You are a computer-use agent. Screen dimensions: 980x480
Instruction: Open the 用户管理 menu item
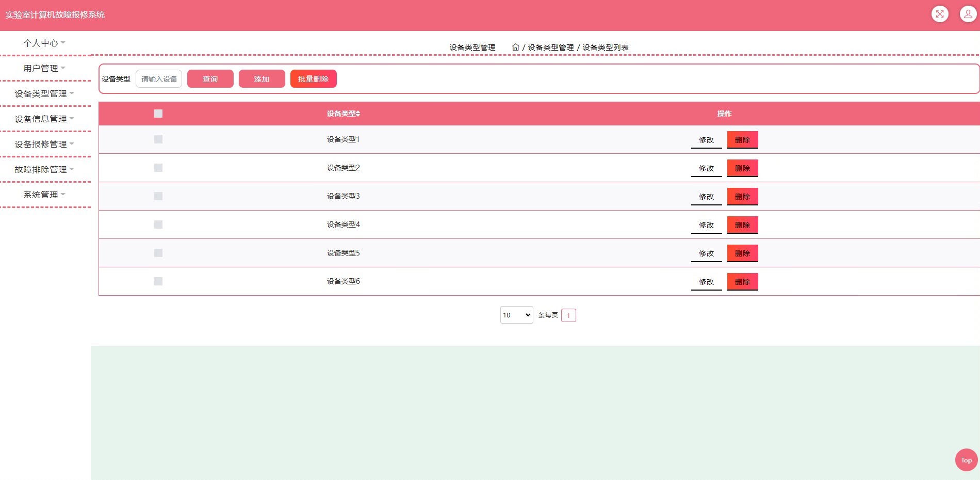tap(44, 68)
